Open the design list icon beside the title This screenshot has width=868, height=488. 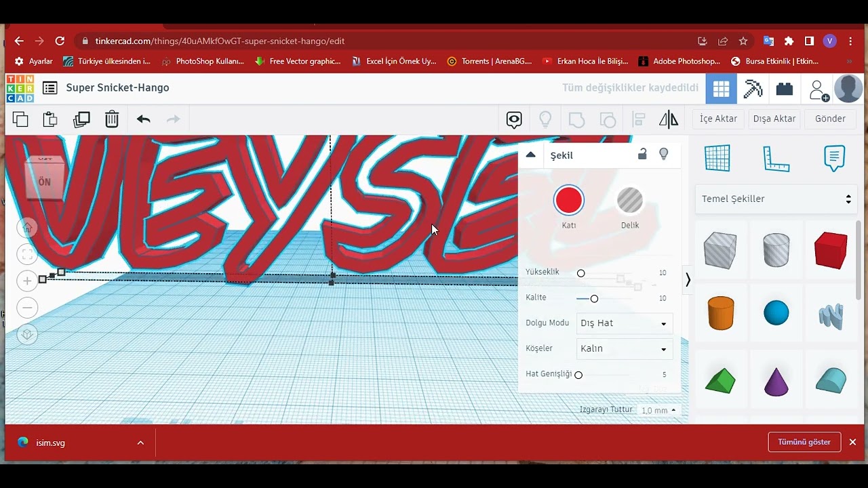pyautogui.click(x=50, y=87)
